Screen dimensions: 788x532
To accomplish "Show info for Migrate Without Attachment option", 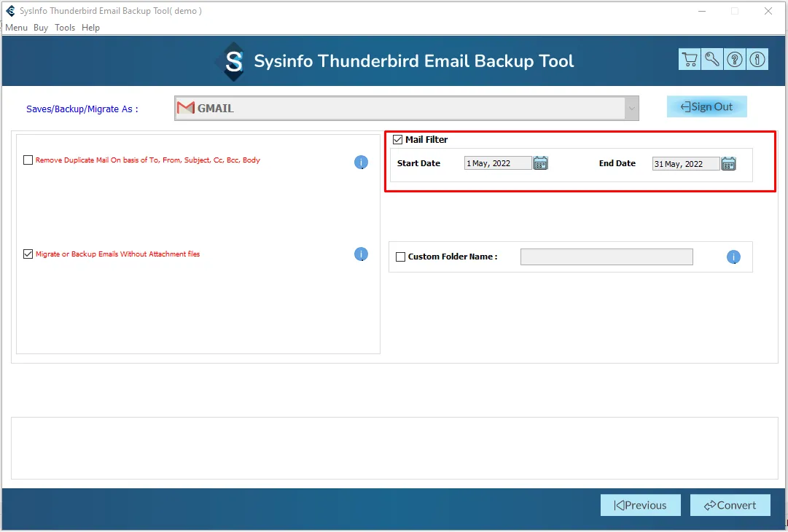I will coord(361,254).
